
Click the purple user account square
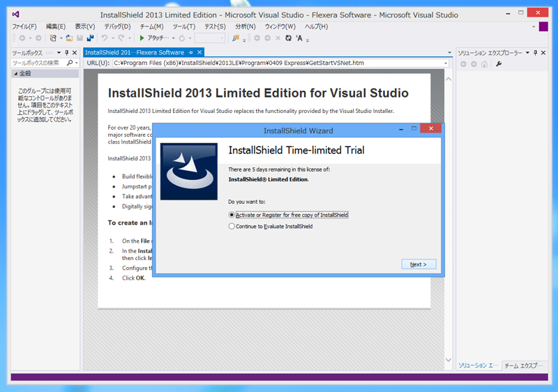coord(543,27)
